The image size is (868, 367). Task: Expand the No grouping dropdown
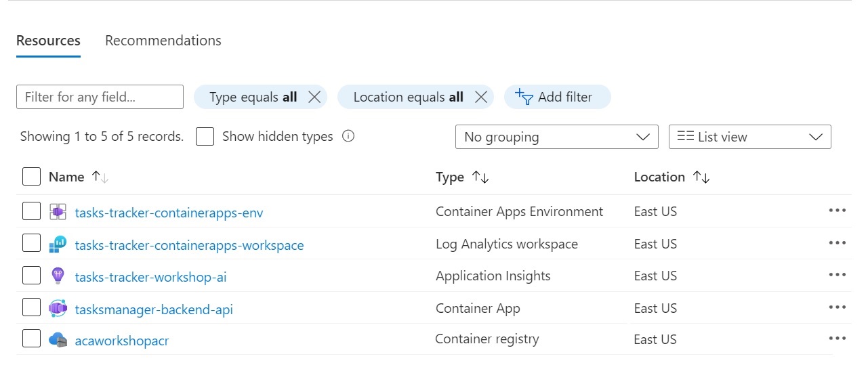coord(556,137)
